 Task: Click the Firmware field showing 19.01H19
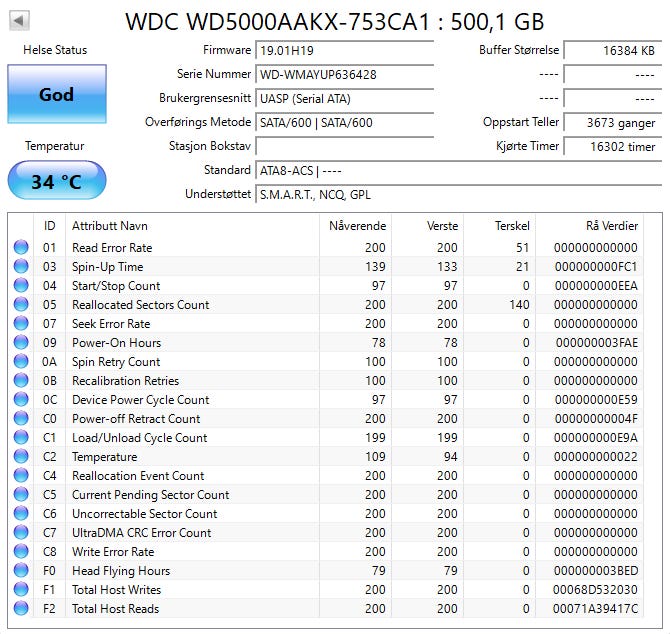pyautogui.click(x=345, y=50)
